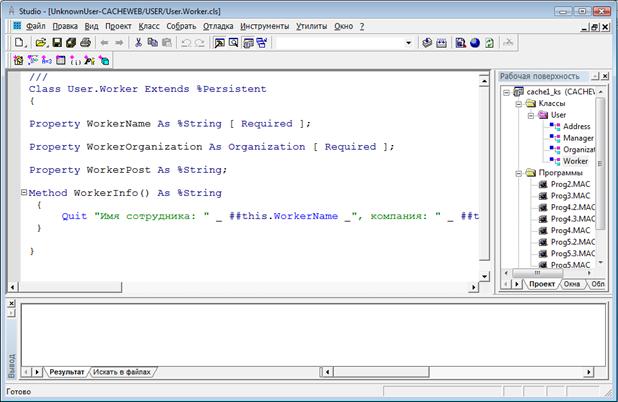618x402 pixels.
Task: Close the Рабочая поверхность panel
Action: click(x=605, y=76)
